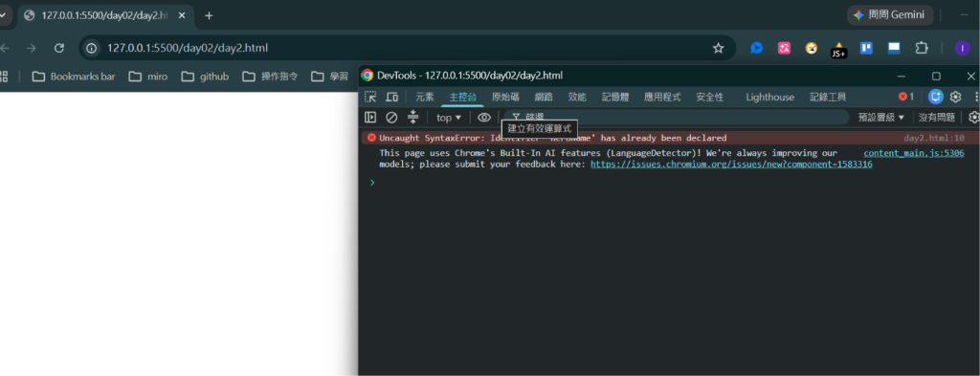Focus the console filter input field

pos(677,117)
